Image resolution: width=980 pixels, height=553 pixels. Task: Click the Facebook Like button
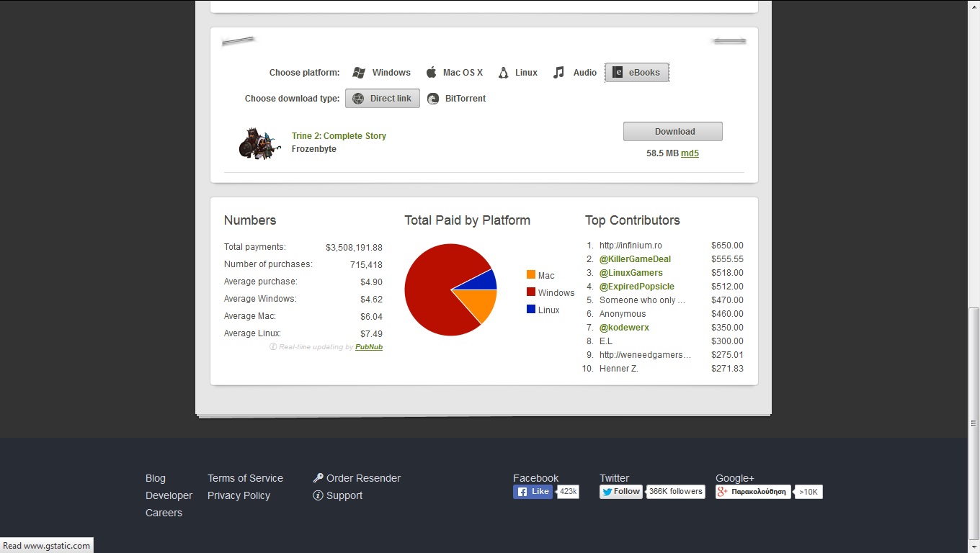coord(533,492)
